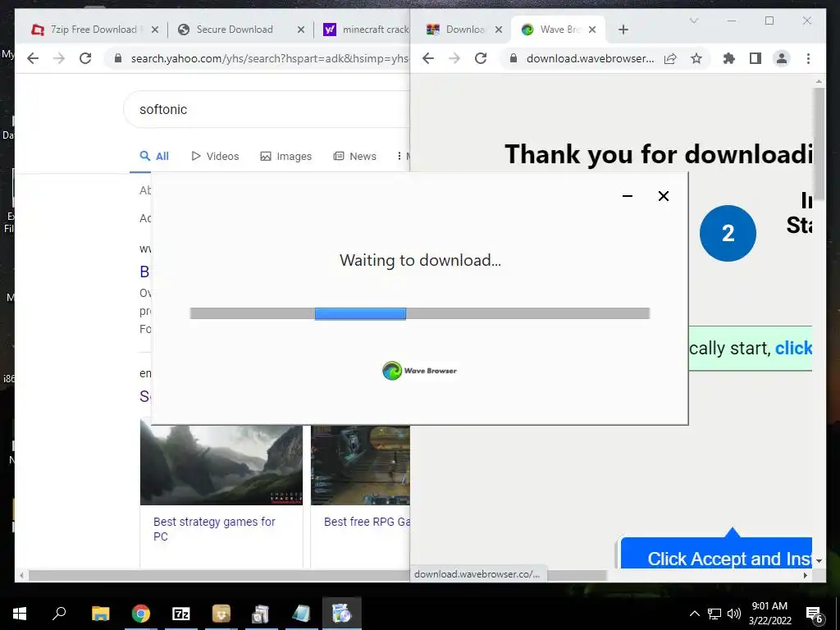Open Google Chrome from the taskbar
The height and width of the screenshot is (630, 840).
(x=141, y=614)
